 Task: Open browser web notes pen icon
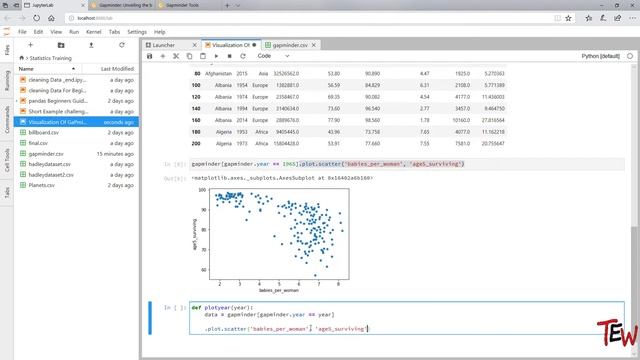(x=603, y=18)
